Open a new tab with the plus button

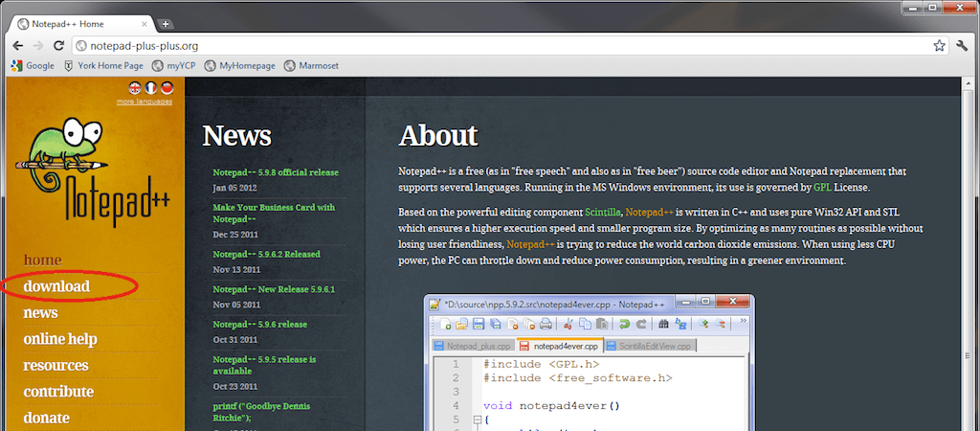(x=166, y=24)
